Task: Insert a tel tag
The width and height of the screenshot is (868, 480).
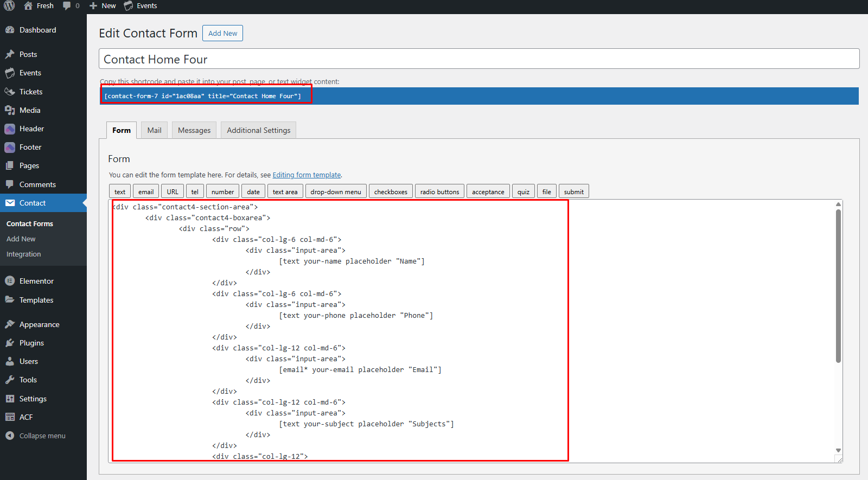Action: (195, 191)
